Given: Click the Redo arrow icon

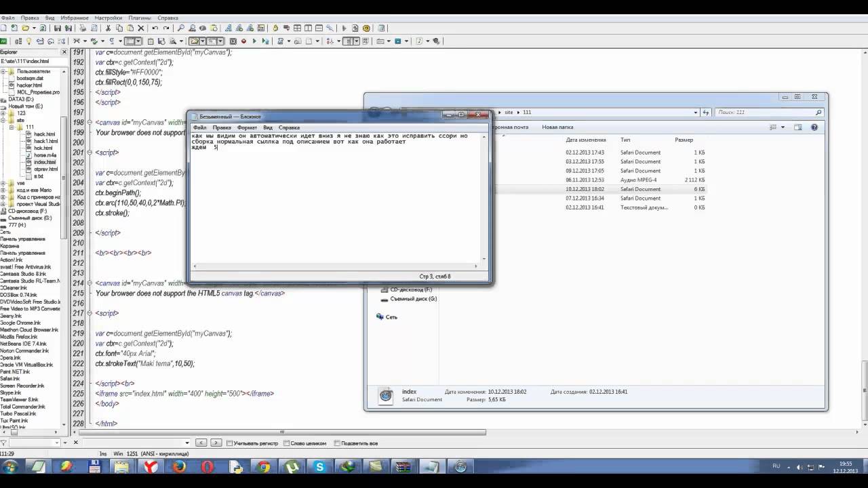Looking at the screenshot, I should pyautogui.click(x=166, y=28).
